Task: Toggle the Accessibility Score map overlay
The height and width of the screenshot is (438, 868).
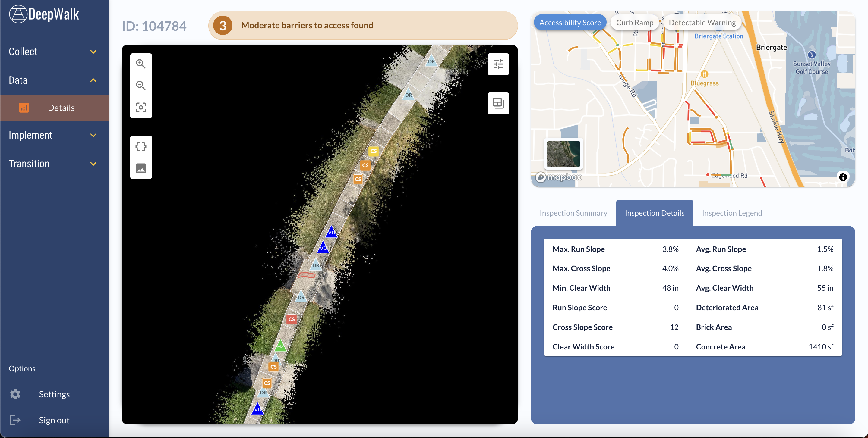Action: coord(570,22)
